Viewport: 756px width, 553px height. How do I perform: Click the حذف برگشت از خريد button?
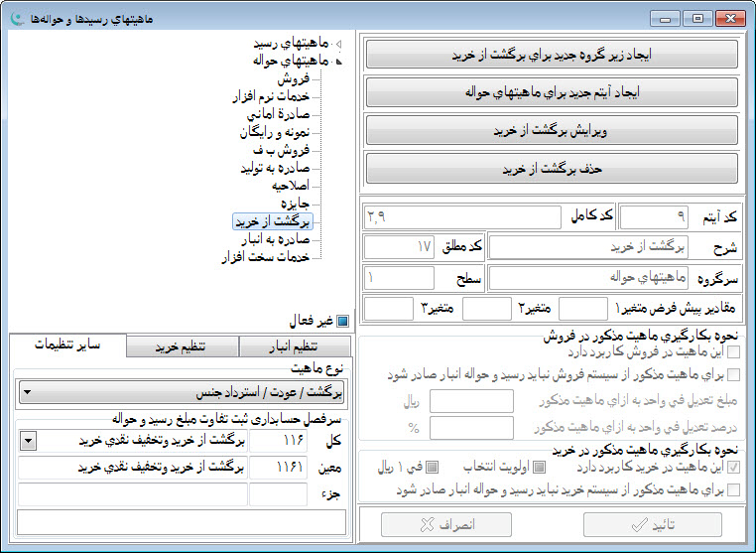[x=552, y=168]
